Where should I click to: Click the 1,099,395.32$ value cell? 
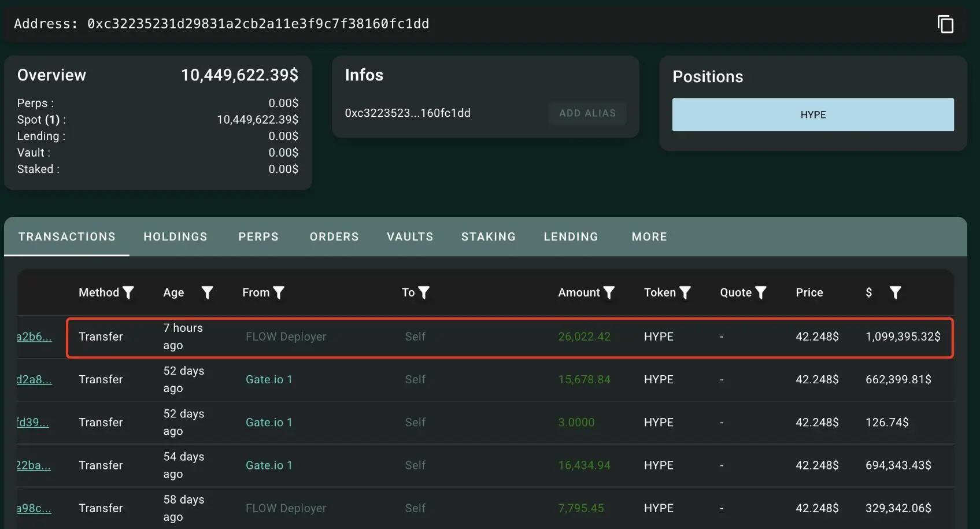click(x=903, y=336)
